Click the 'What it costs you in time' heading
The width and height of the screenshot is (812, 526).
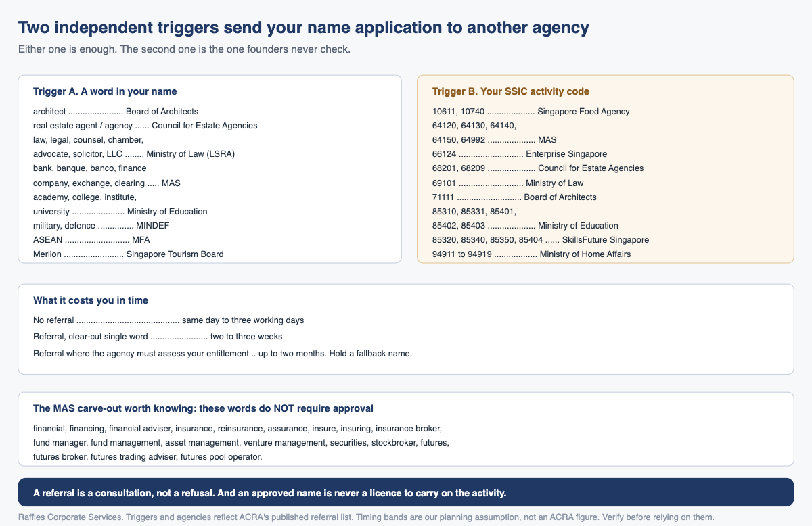pyautogui.click(x=91, y=300)
